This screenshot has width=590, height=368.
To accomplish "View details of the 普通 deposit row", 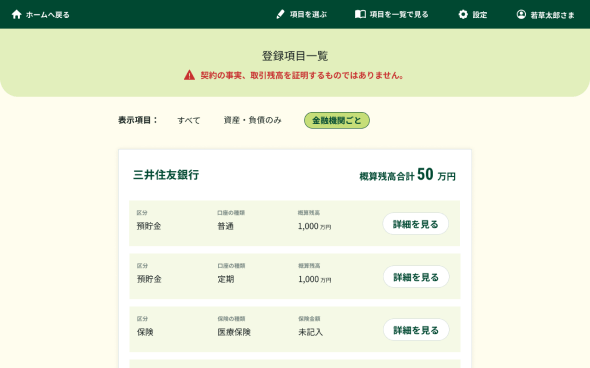I will (416, 224).
